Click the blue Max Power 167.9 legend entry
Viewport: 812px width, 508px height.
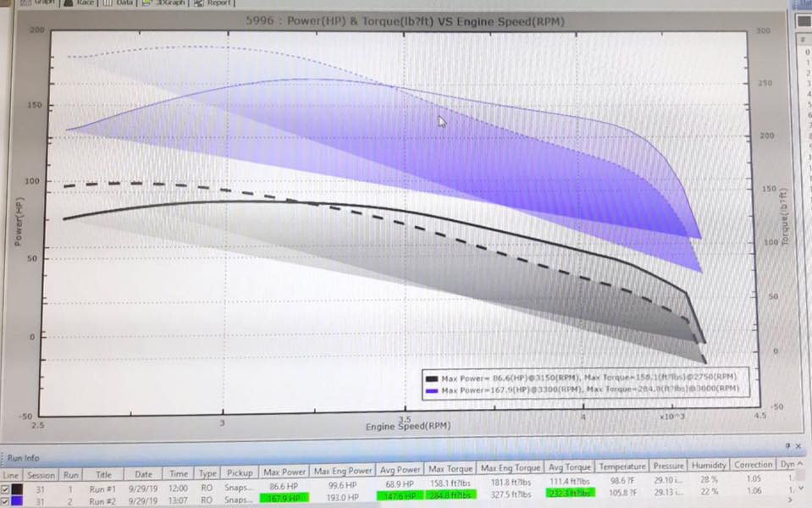click(x=581, y=389)
